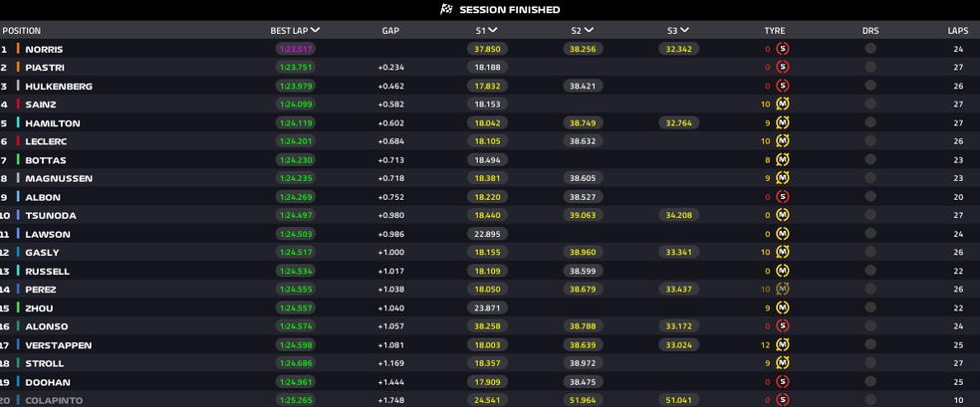Click Piastri's soft tyre icon

pyautogui.click(x=783, y=68)
